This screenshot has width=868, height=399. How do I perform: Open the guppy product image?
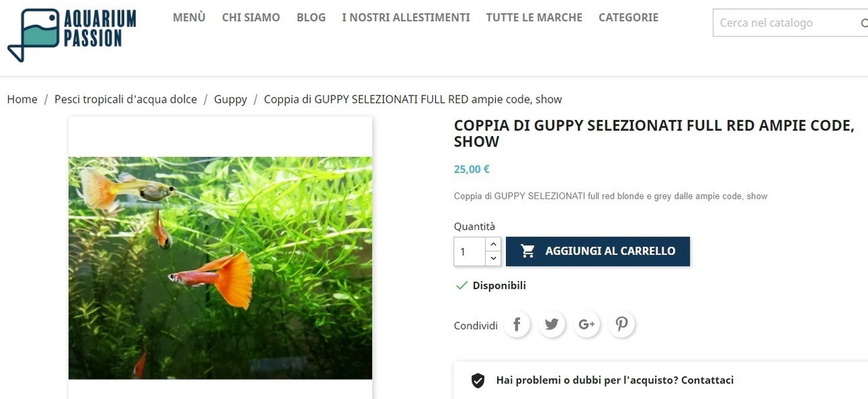click(220, 268)
